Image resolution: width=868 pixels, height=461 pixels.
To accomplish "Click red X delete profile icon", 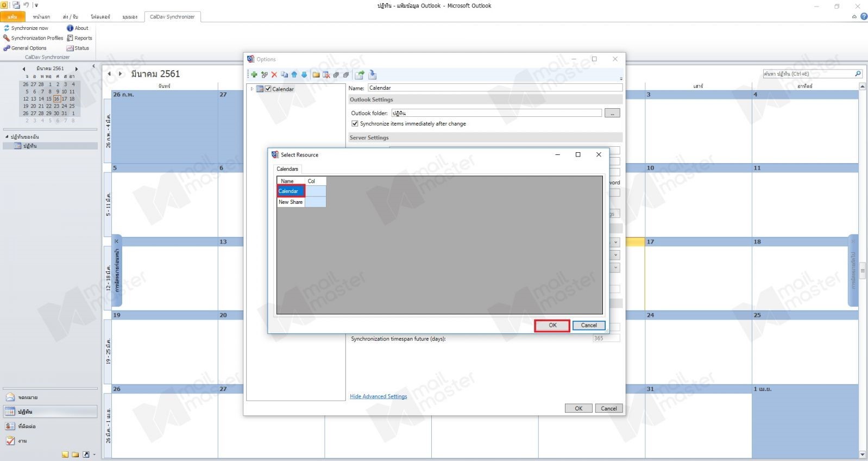I will pos(274,75).
